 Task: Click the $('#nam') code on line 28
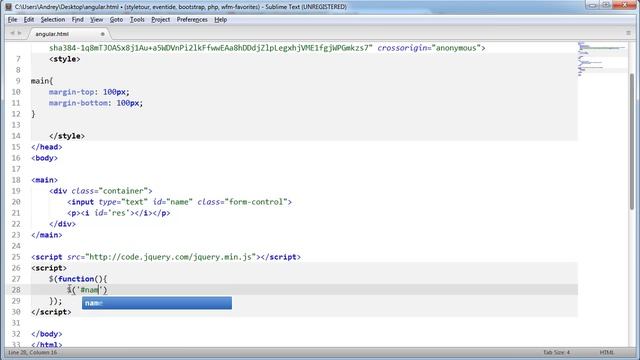tap(87, 290)
